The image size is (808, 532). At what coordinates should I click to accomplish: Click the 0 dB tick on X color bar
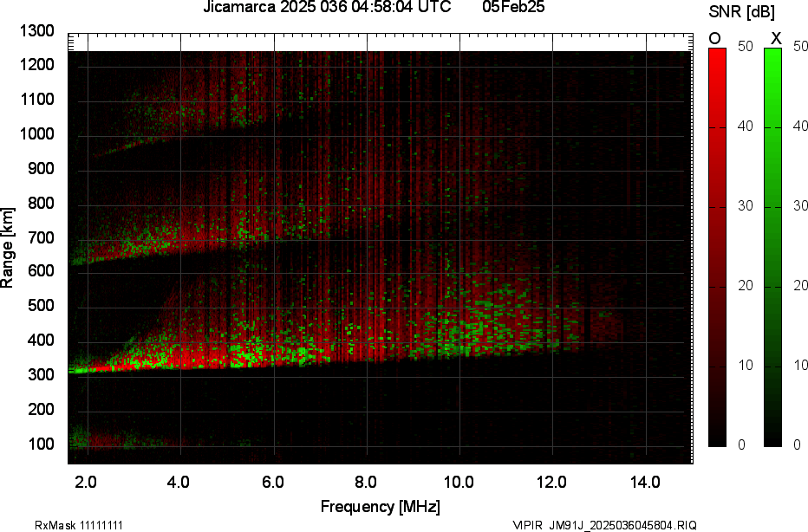797,444
